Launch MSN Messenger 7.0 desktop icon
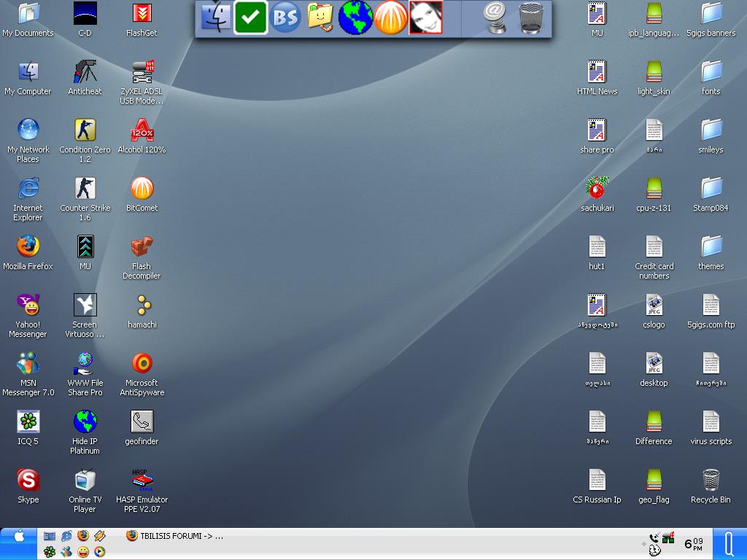Screen dimensions: 747x560 (x=28, y=374)
